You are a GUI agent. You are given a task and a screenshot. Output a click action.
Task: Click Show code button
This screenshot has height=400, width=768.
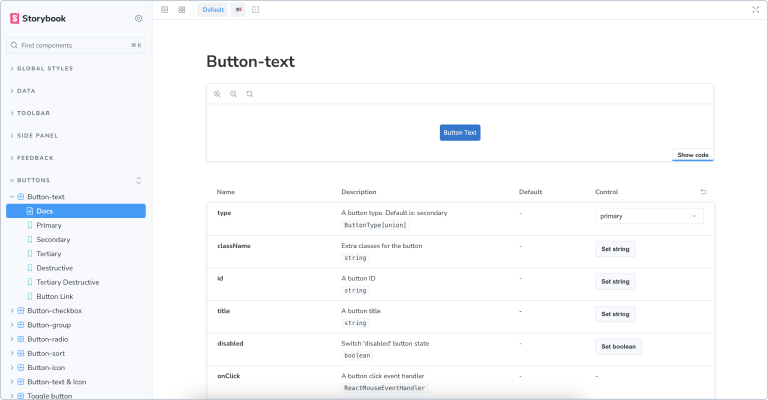tap(693, 155)
